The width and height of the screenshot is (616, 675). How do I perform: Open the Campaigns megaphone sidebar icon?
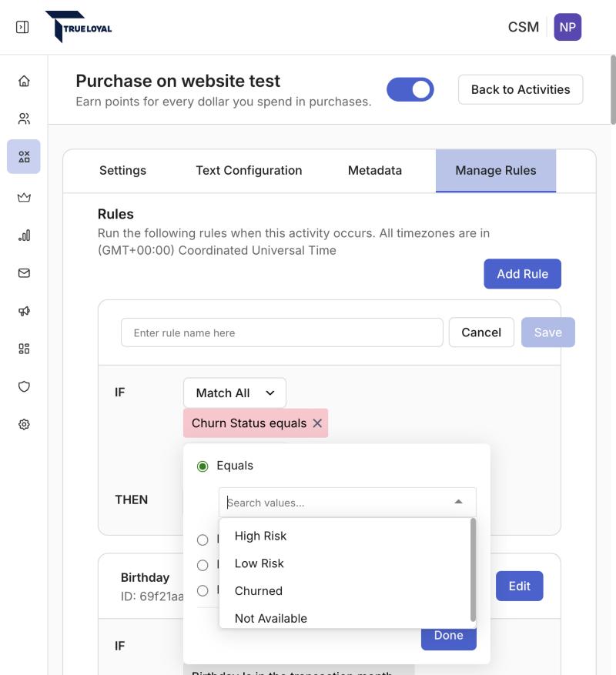(x=24, y=311)
